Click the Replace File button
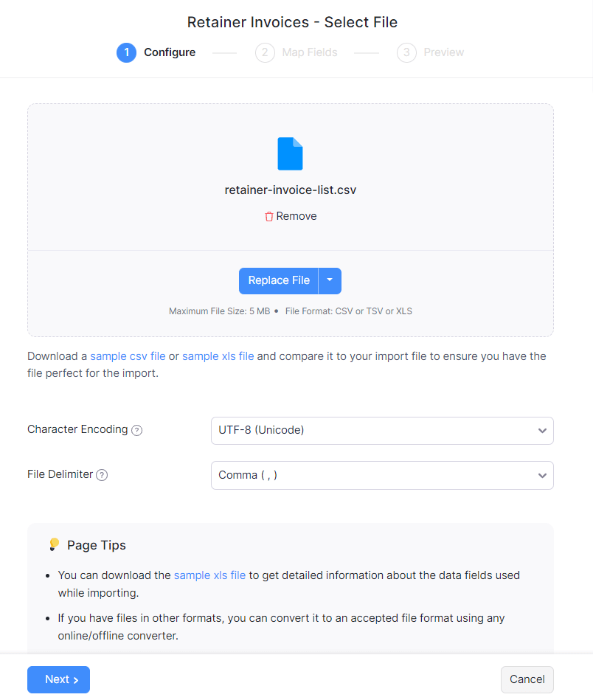The height and width of the screenshot is (700, 593). click(278, 281)
